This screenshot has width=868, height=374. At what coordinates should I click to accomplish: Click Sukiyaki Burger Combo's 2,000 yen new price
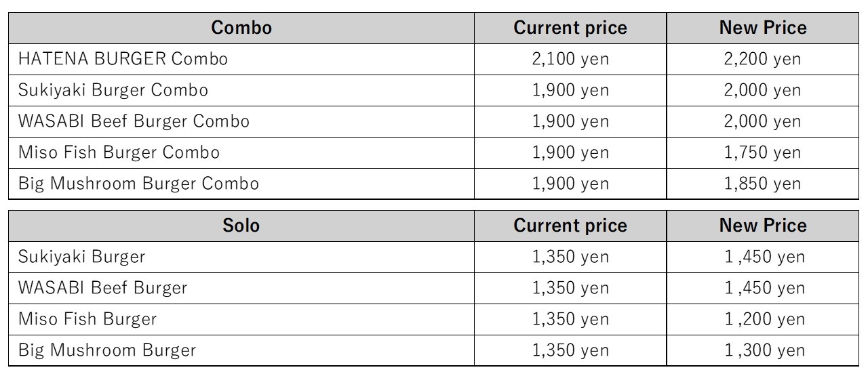(762, 90)
